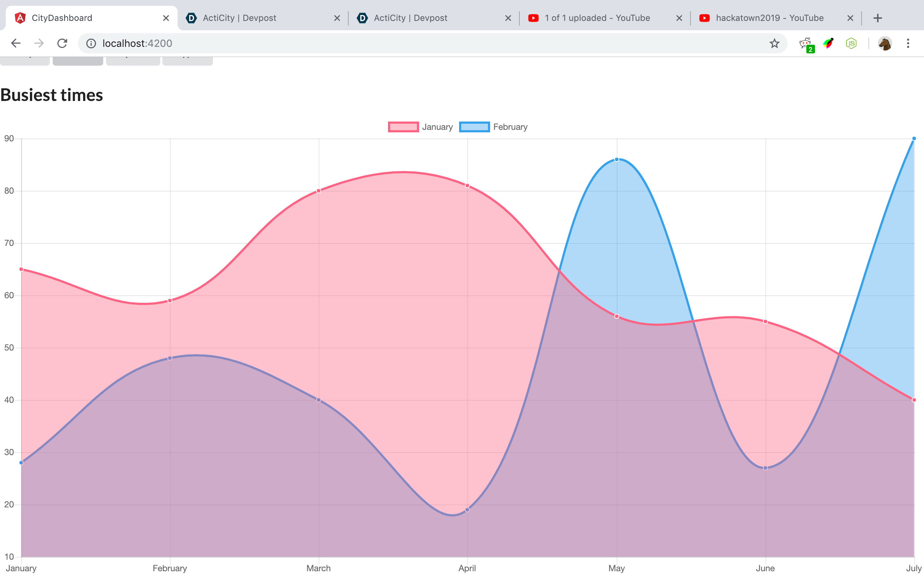Click the pink January legend swatch
924x577 pixels.
pos(403,127)
